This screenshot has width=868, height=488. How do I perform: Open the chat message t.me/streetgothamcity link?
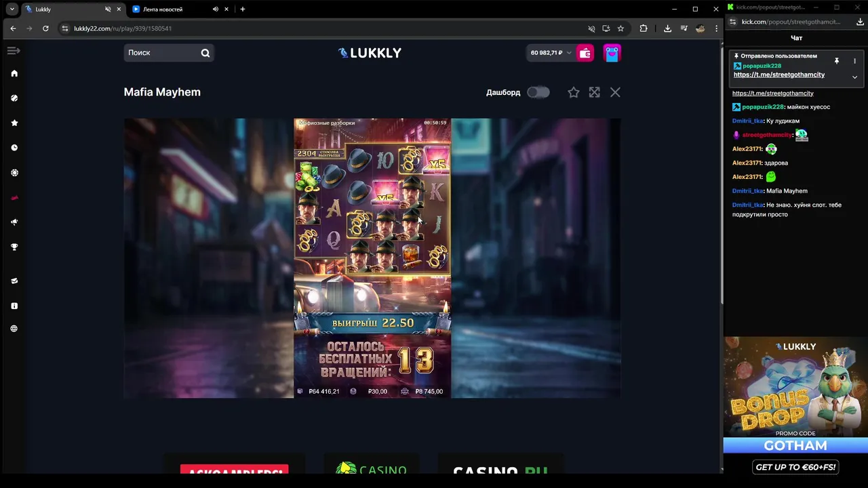[x=773, y=93]
